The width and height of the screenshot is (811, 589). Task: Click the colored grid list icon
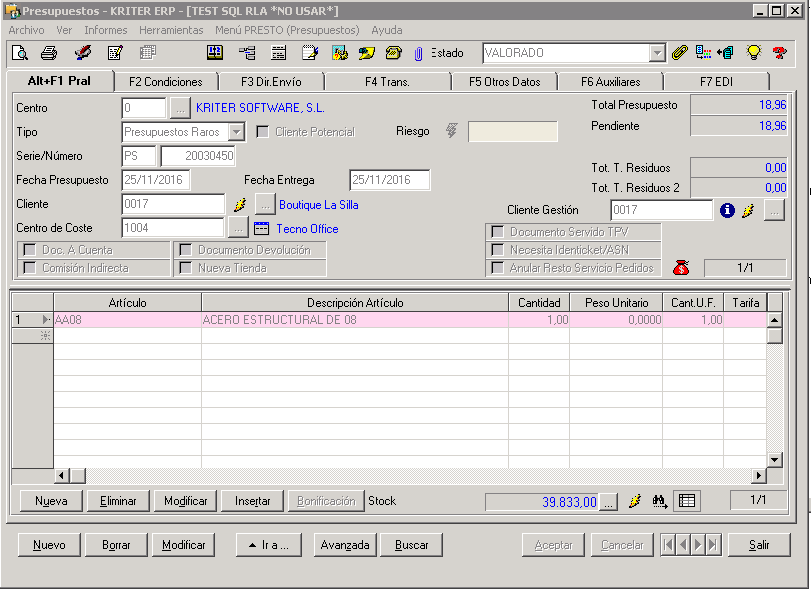(703, 53)
